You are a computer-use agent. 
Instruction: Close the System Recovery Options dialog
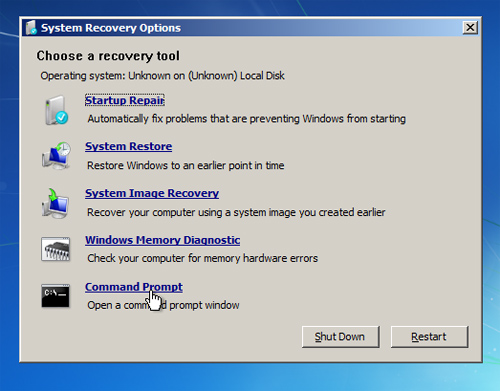pos(470,28)
